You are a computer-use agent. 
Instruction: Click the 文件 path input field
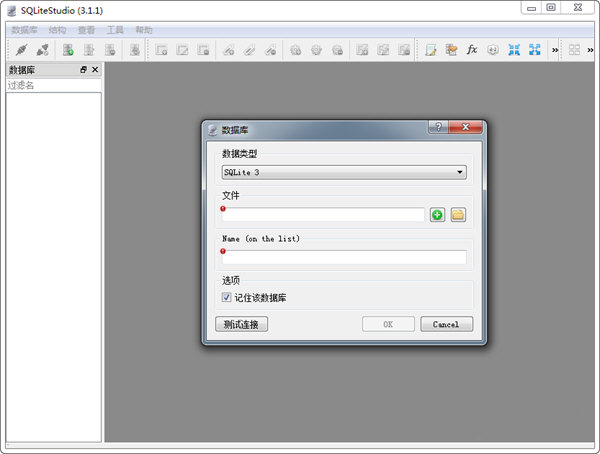point(323,215)
